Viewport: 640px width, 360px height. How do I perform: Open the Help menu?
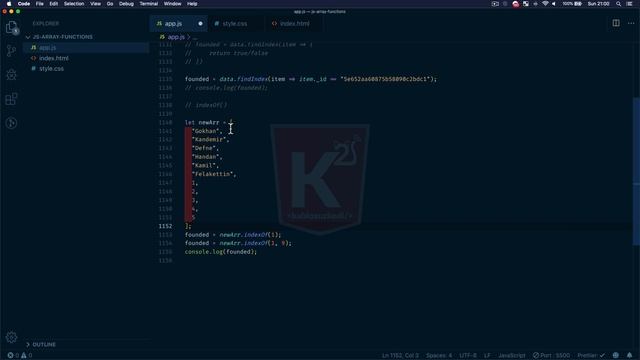pos(192,4)
